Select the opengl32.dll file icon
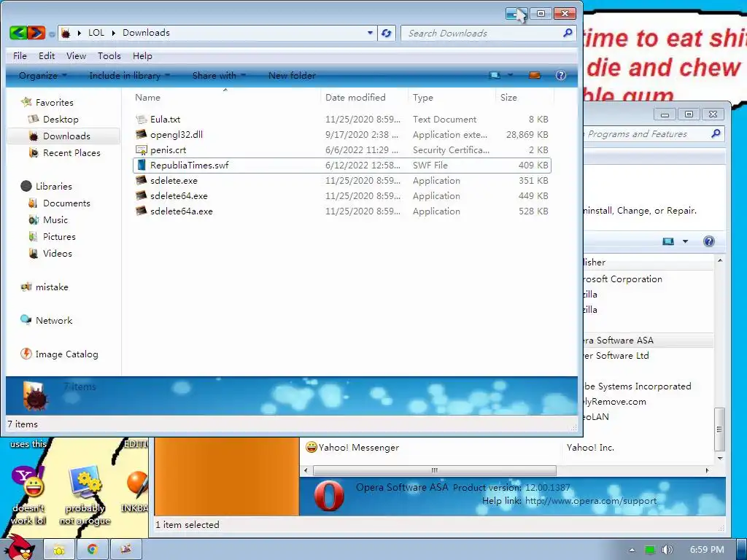This screenshot has height=560, width=747. click(141, 135)
